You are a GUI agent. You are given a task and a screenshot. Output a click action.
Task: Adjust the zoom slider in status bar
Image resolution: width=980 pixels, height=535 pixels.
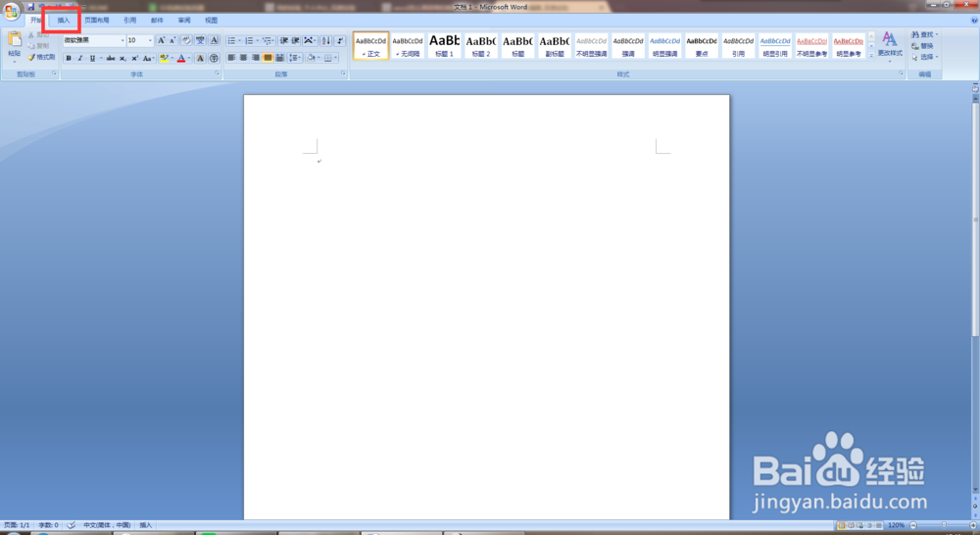pos(944,525)
